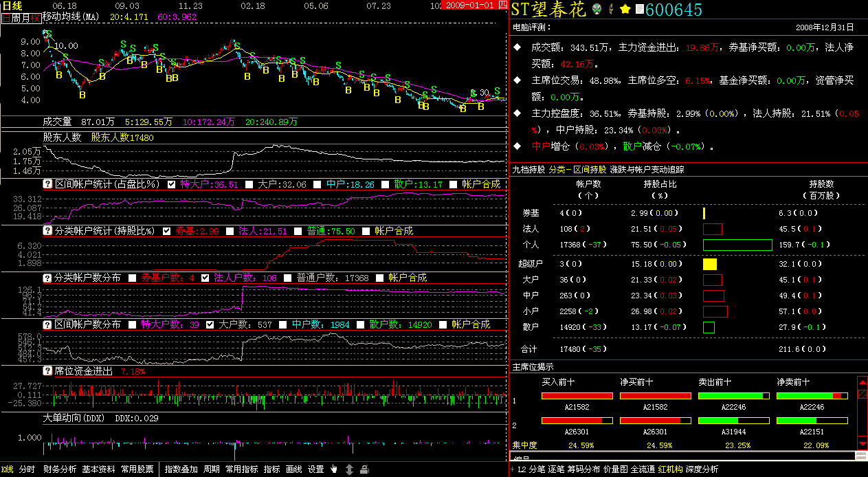Image resolution: width=868 pixels, height=477 pixels.
Task: Switch to the 分时 view tab
Action: [x=27, y=469]
